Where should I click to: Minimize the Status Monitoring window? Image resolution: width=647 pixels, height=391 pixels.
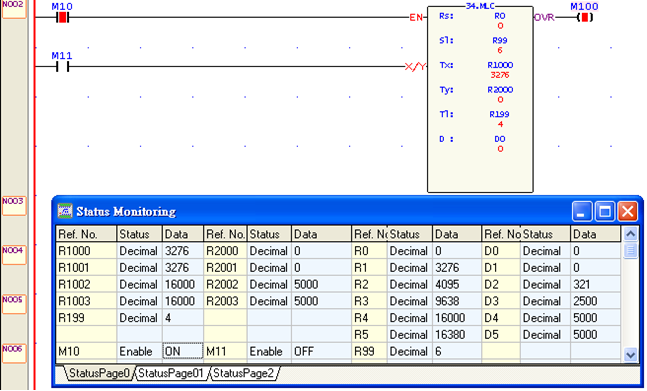[582, 212]
